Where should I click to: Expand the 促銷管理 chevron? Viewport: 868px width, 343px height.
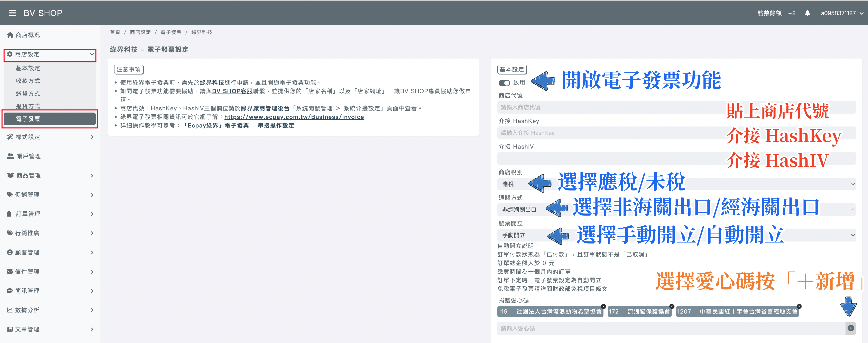[92, 195]
